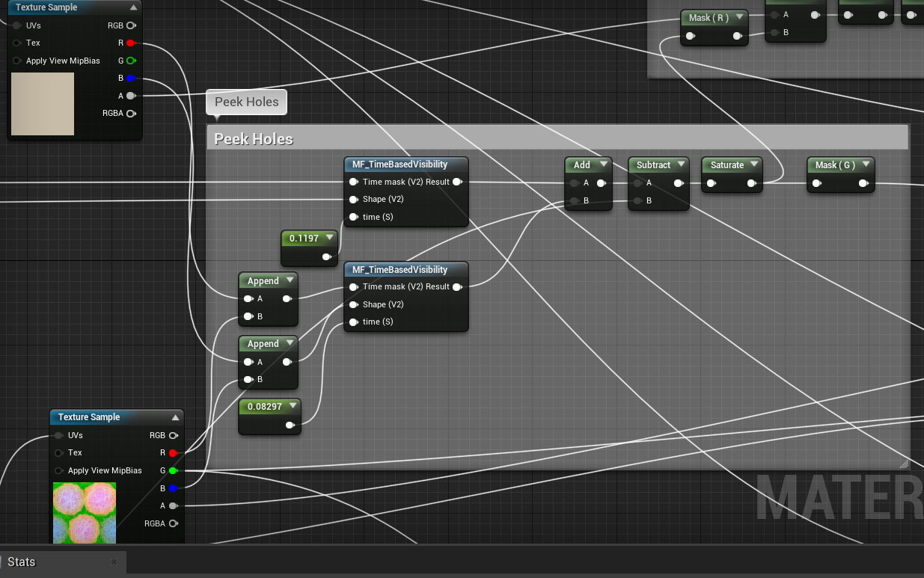The height and width of the screenshot is (578, 924).
Task: Open the Add node dropdown arrow
Action: (603, 165)
